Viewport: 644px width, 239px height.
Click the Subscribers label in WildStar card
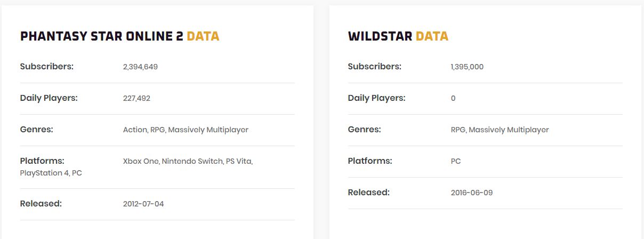[x=375, y=67]
